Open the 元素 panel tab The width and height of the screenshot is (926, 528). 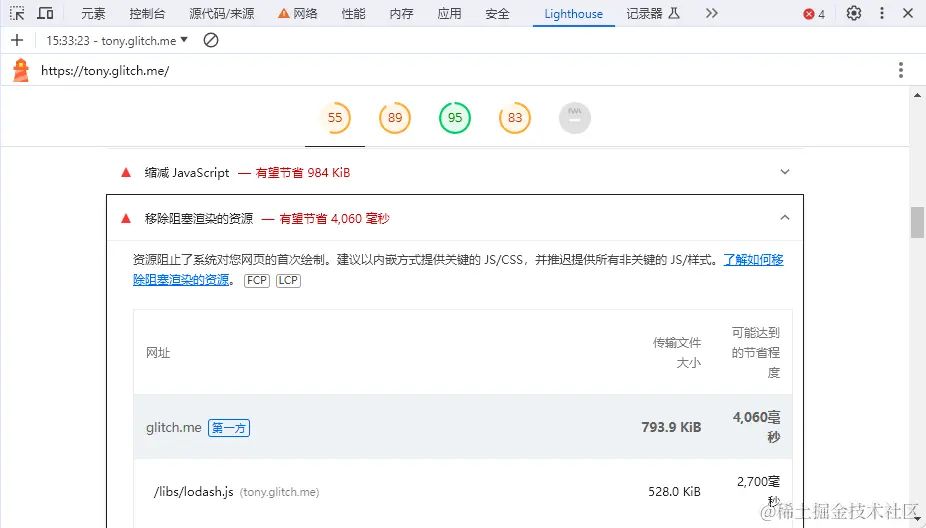(93, 14)
